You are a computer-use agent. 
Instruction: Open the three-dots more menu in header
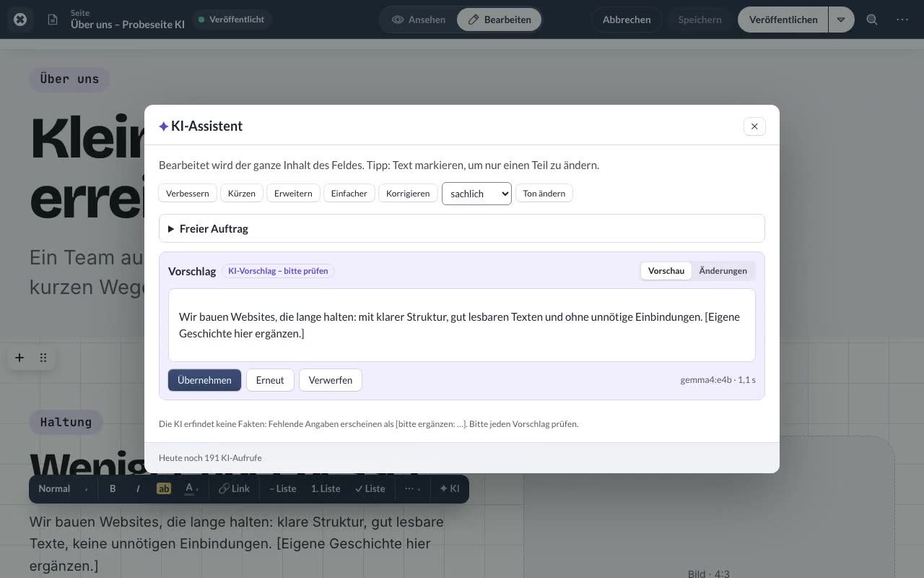(902, 20)
